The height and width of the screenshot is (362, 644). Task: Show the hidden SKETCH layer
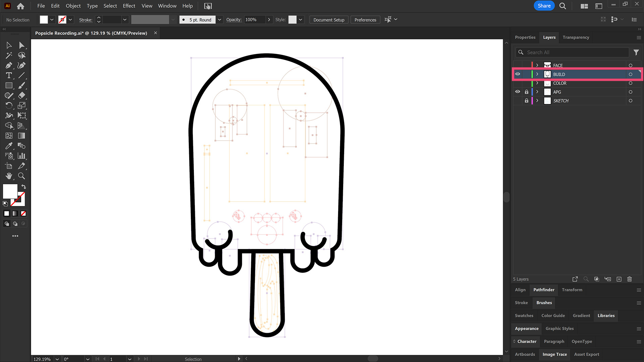coord(518,101)
